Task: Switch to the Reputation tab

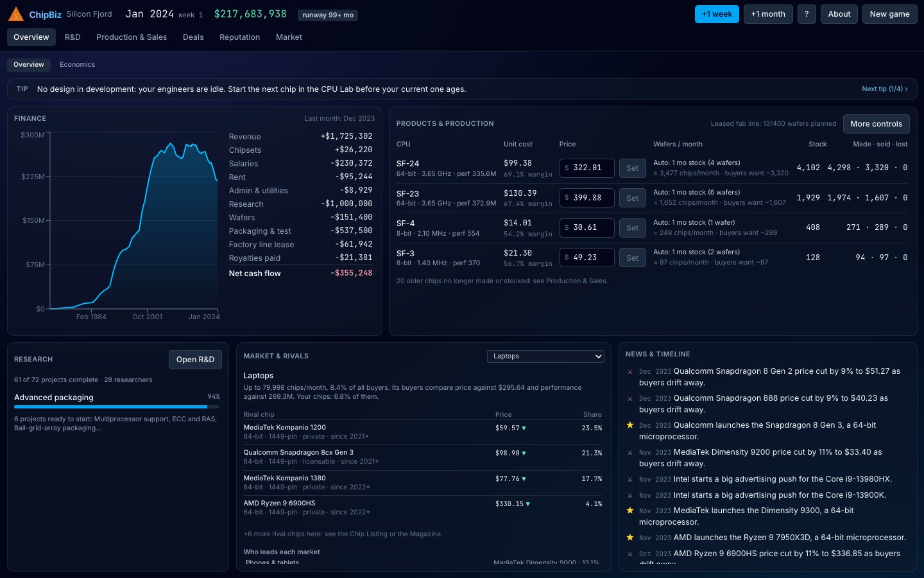Action: 240,37
